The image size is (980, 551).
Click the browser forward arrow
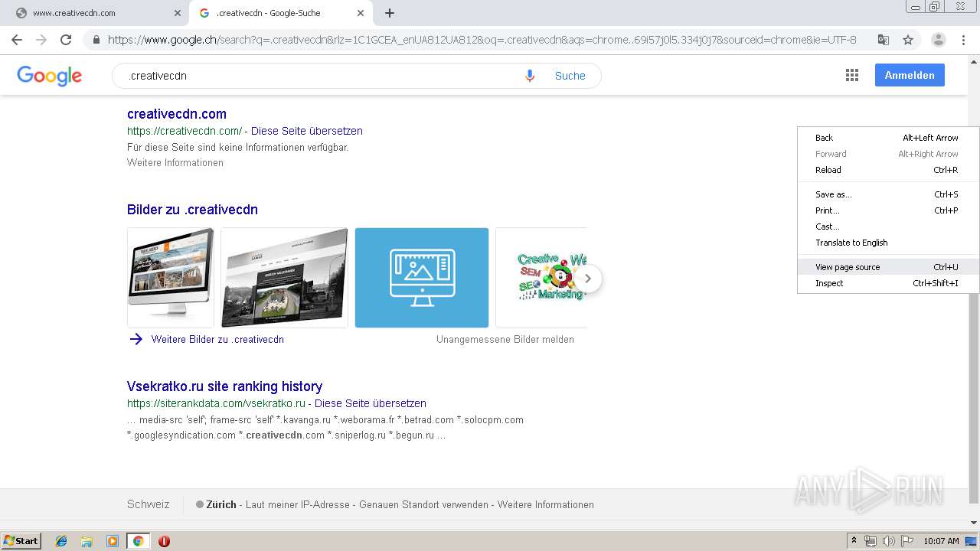click(x=41, y=40)
